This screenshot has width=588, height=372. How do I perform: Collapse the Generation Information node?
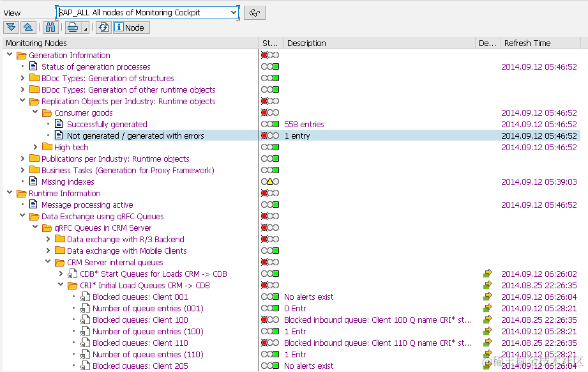click(10, 55)
